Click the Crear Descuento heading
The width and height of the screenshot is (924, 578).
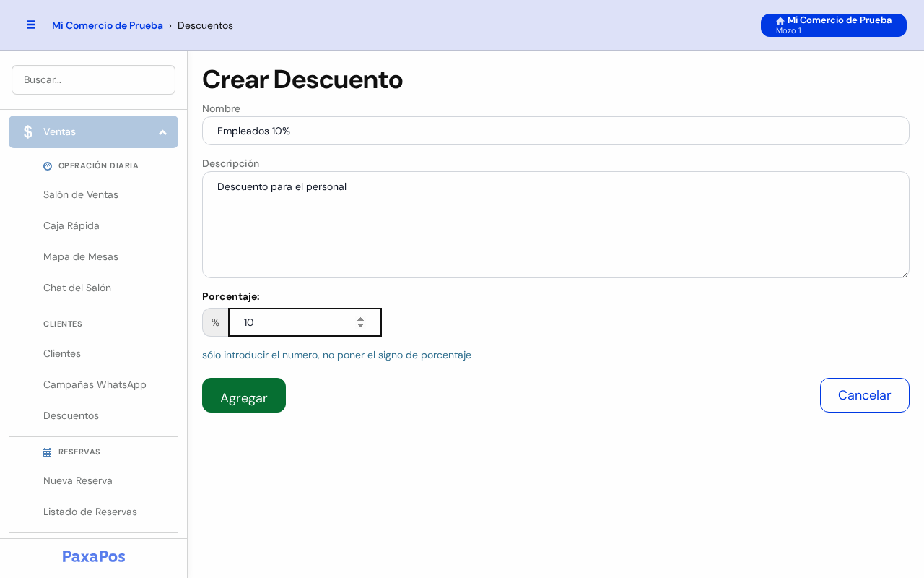(302, 79)
